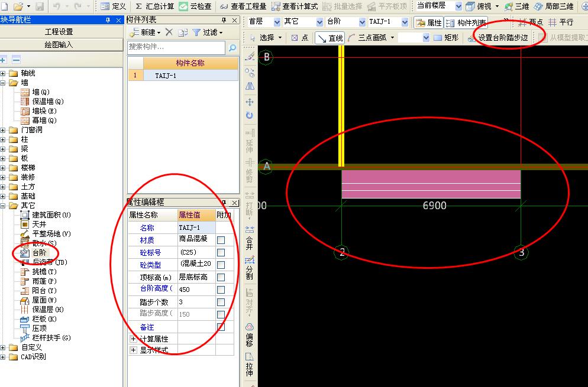Screen dimensions: 588x387
Task: Select the Rotate tool in vertical toolbar
Action: coord(250,115)
